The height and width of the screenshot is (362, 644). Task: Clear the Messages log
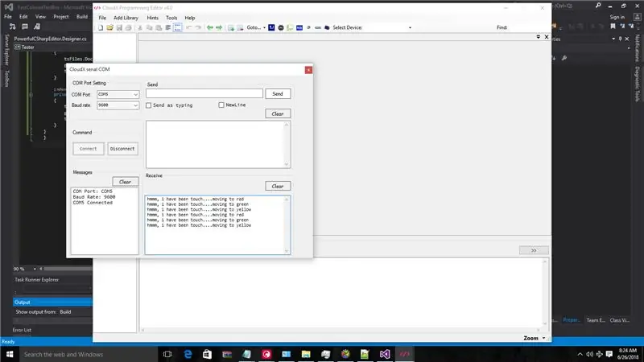click(x=125, y=182)
